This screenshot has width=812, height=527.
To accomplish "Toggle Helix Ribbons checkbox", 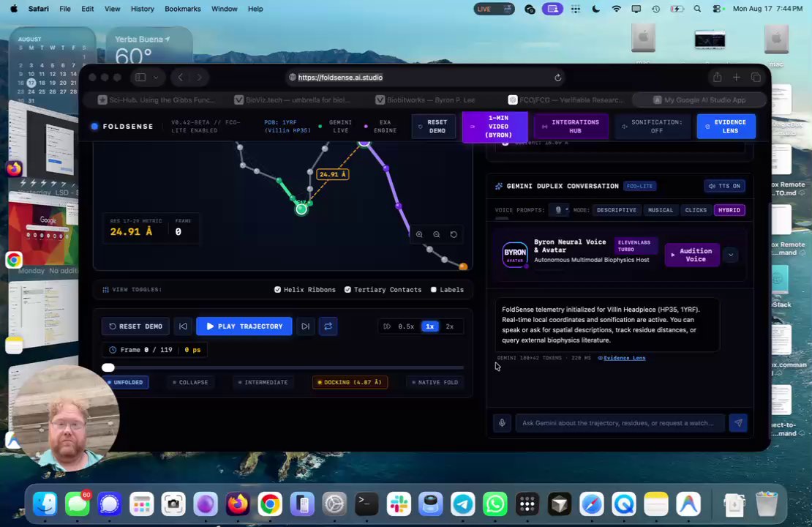I will click(277, 290).
